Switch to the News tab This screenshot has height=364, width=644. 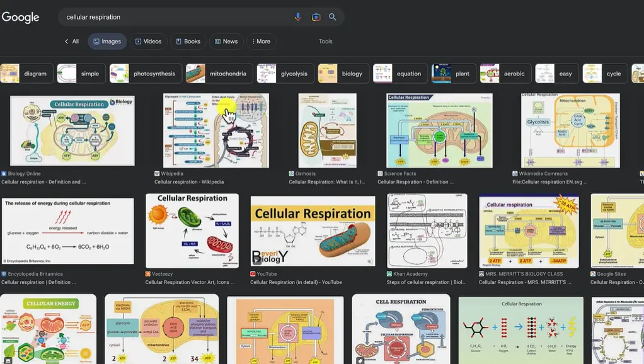(x=226, y=42)
